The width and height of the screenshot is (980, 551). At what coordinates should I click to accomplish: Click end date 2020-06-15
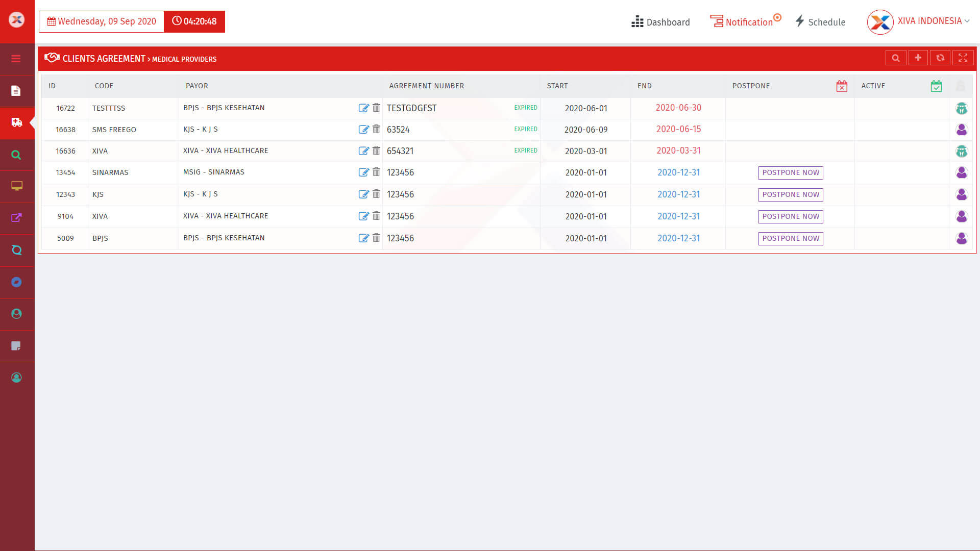678,129
